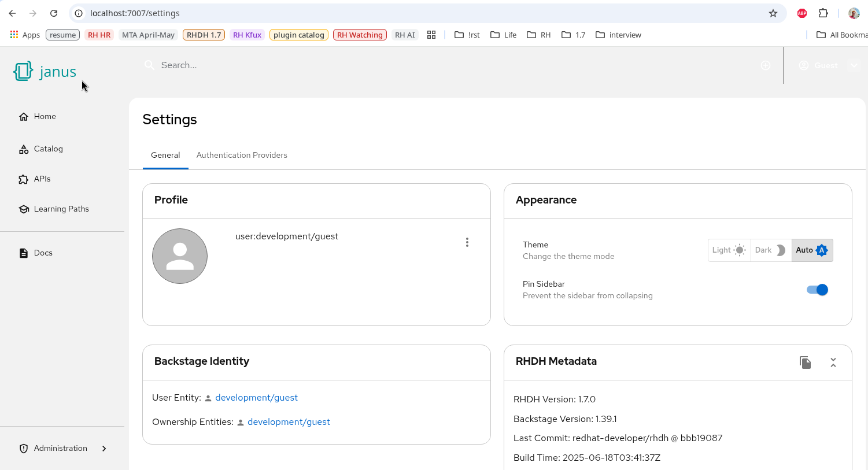
Task: Select the Light theme option
Action: (x=729, y=250)
